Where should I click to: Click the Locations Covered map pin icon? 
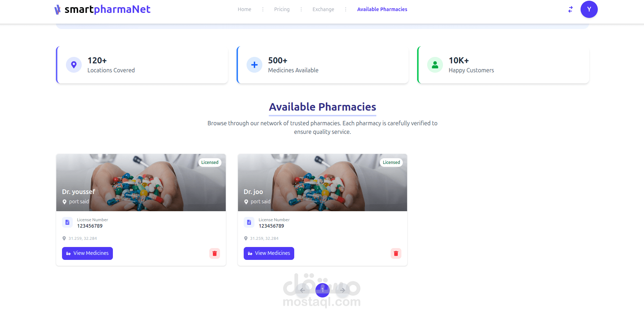pyautogui.click(x=74, y=65)
